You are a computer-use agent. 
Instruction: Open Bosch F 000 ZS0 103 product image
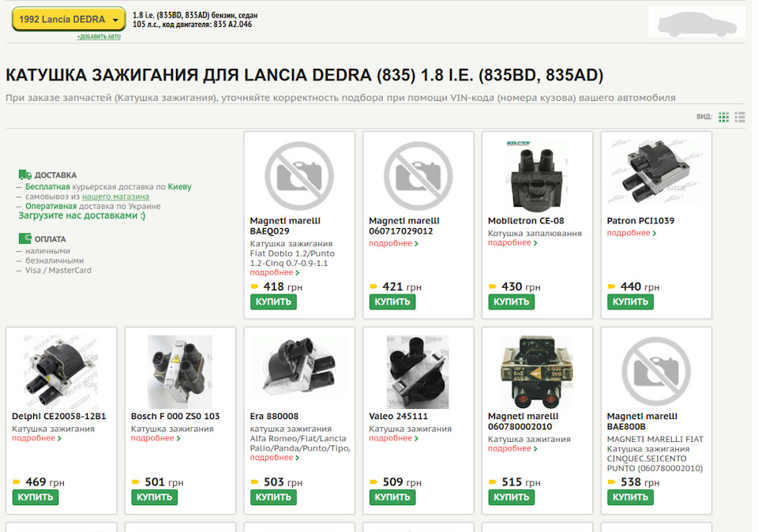[x=180, y=372]
